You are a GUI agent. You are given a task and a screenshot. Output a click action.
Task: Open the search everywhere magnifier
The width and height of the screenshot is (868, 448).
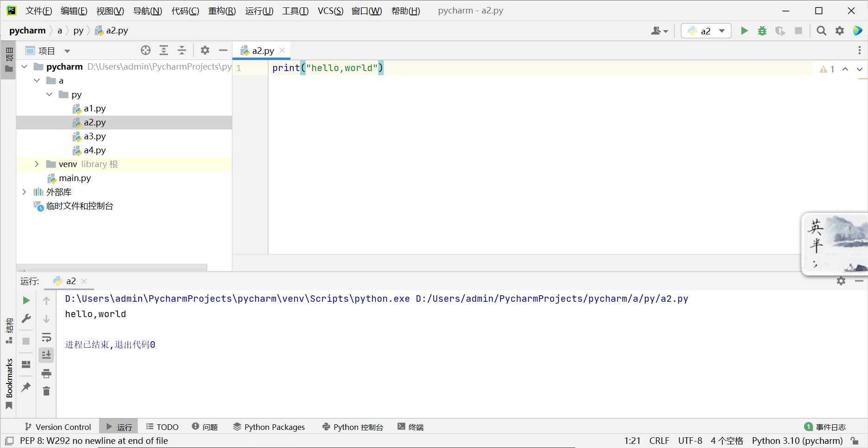822,31
